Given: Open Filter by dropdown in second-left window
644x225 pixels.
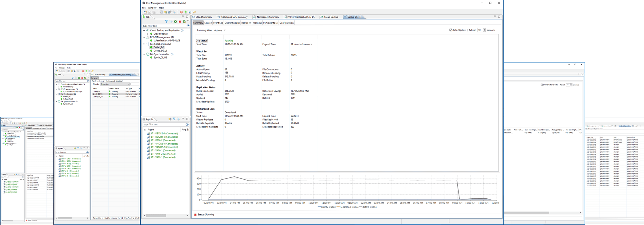Looking at the screenshot, I should tap(115, 84).
